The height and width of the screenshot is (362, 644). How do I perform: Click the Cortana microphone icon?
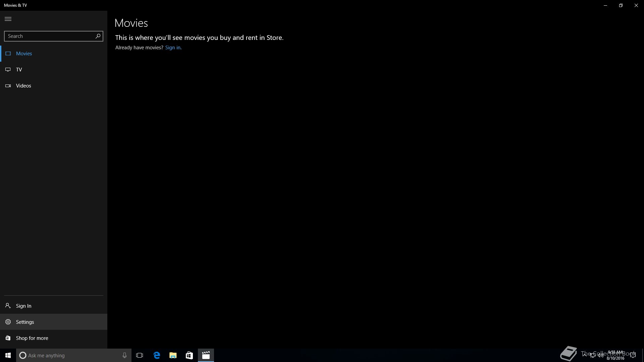[x=124, y=355]
